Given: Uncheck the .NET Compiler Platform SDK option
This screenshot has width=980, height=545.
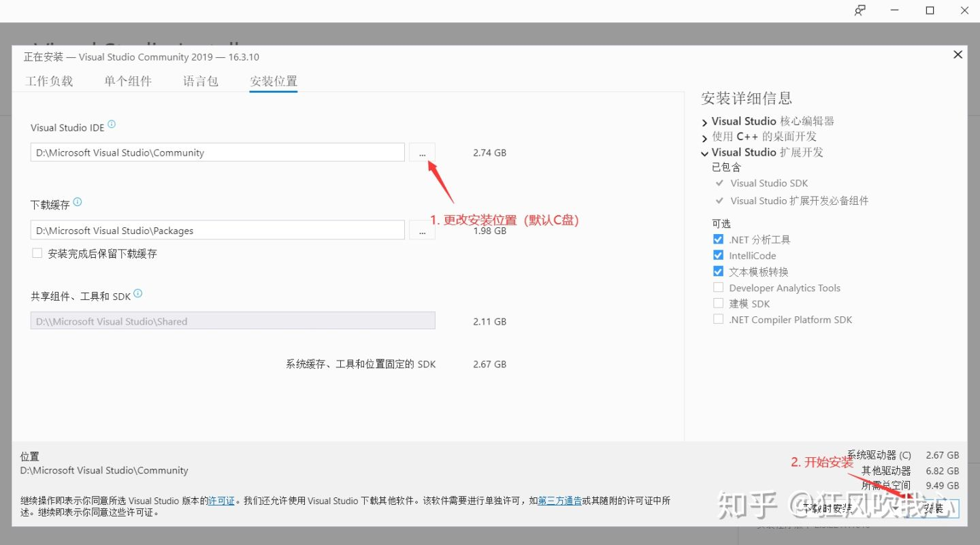Looking at the screenshot, I should pos(718,318).
